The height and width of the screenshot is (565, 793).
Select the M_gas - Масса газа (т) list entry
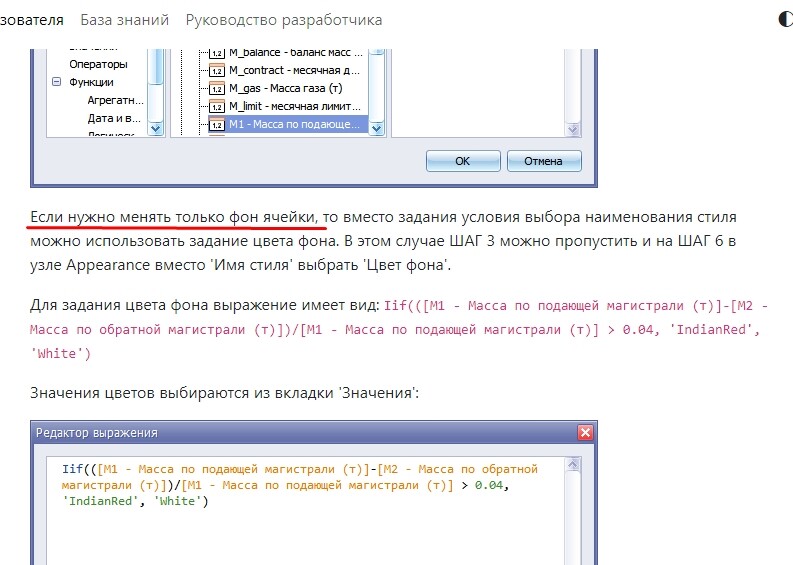pos(285,88)
